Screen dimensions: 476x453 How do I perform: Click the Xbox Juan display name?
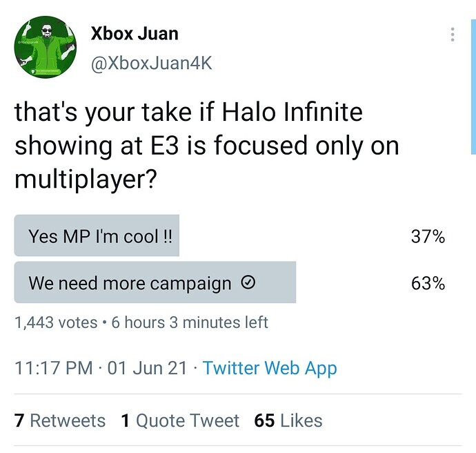[x=135, y=33]
